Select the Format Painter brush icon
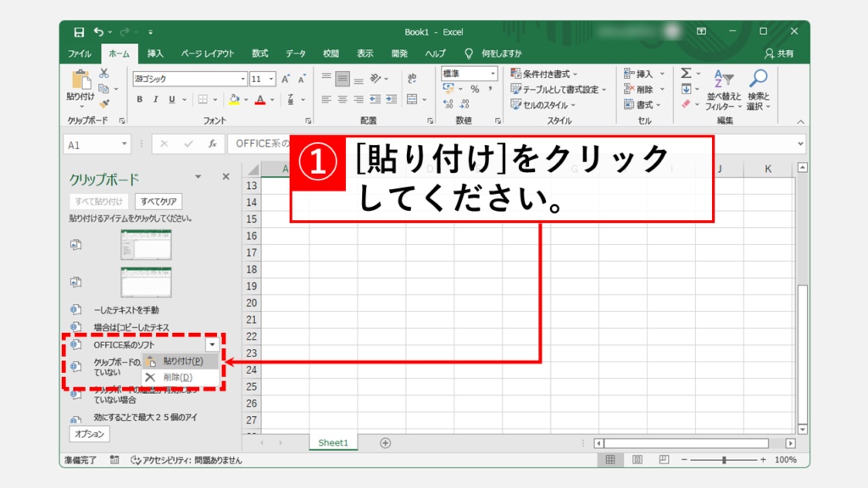 coord(104,103)
